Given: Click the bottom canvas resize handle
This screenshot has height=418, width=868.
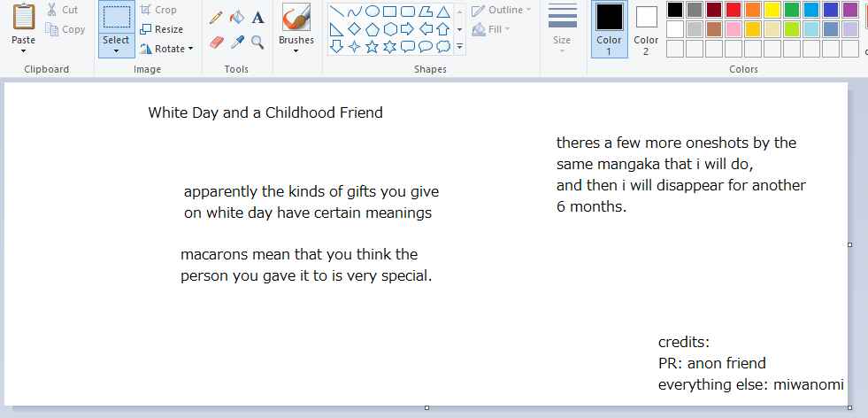Looking at the screenshot, I should pyautogui.click(x=426, y=408).
